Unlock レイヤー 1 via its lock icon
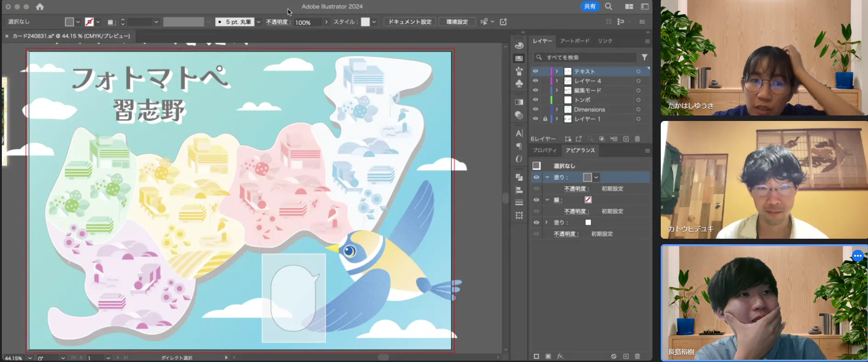This screenshot has height=362, width=868. (x=545, y=119)
